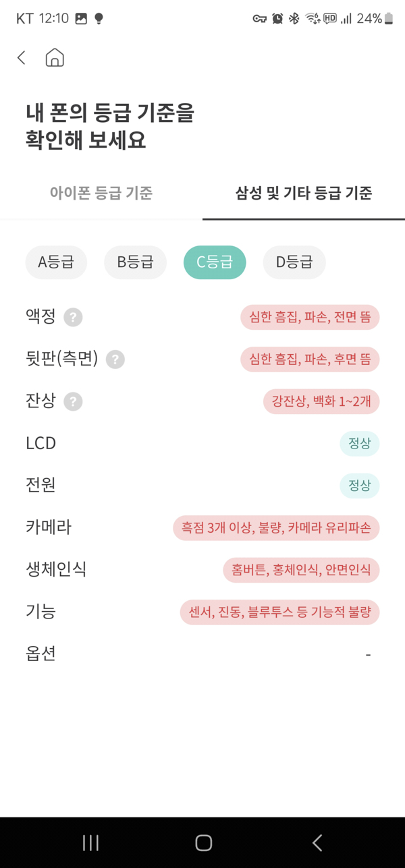Tap the home icon at top
The width and height of the screenshot is (405, 868).
[55, 58]
